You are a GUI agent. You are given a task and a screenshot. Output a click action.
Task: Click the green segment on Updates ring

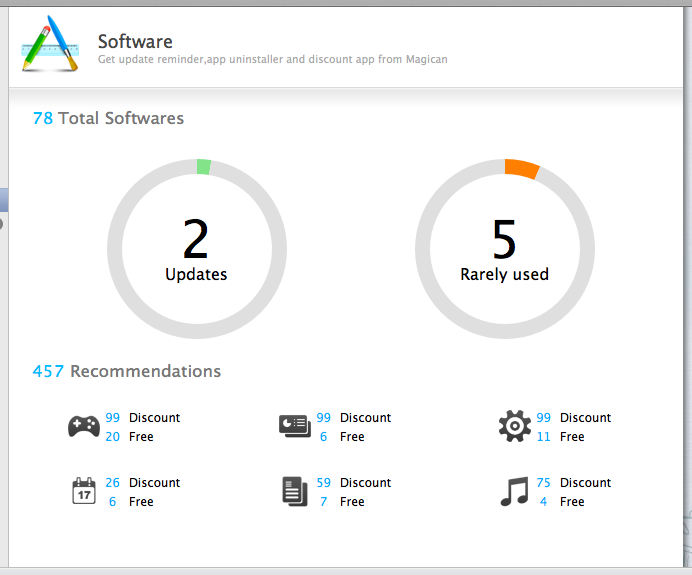click(203, 167)
